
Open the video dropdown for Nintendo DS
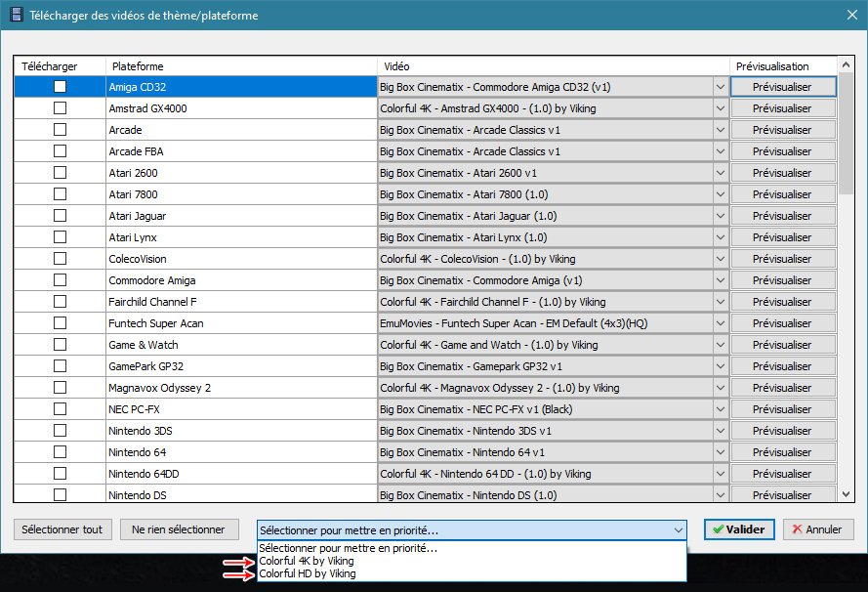(721, 494)
